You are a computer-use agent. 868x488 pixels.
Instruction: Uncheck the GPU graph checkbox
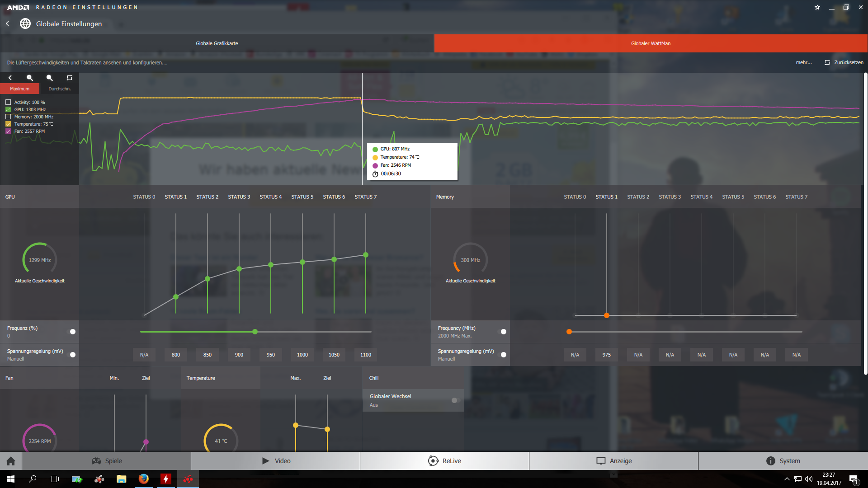[x=8, y=110]
